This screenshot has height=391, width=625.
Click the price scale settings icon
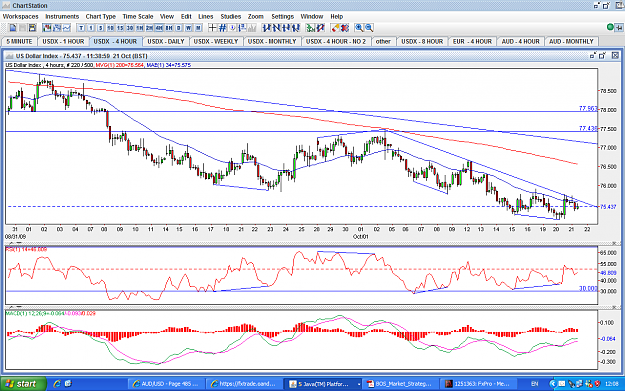point(242,28)
